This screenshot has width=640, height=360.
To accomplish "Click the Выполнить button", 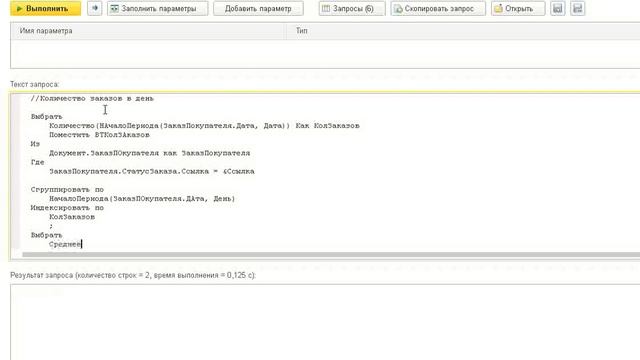I will 45,9.
